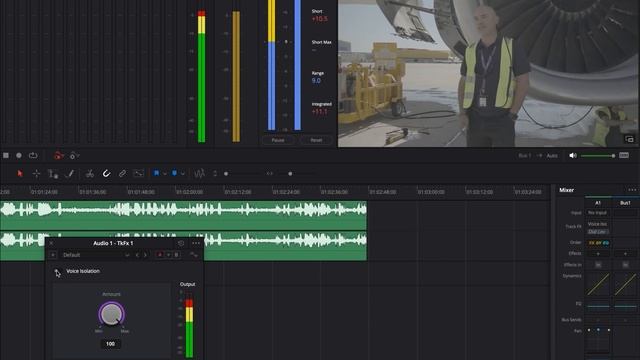The height and width of the screenshot is (360, 640).
Task: Add an effect on Bus1 plus button
Action: click(x=625, y=254)
